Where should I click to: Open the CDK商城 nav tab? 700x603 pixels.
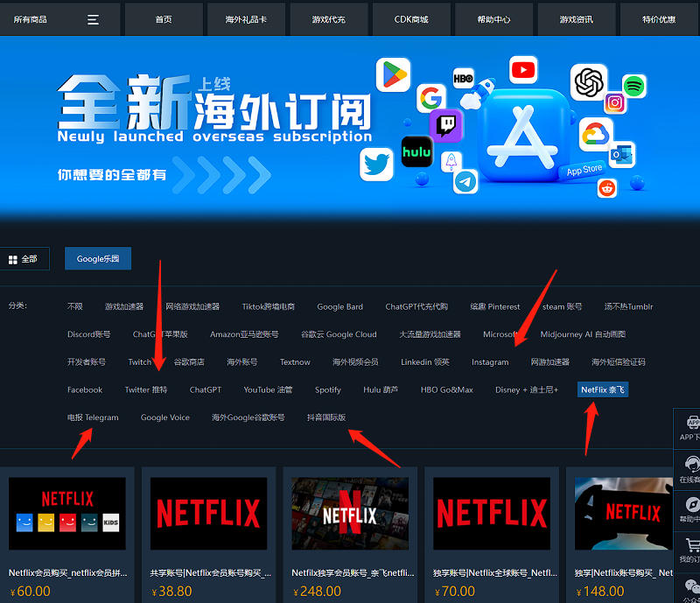click(411, 19)
